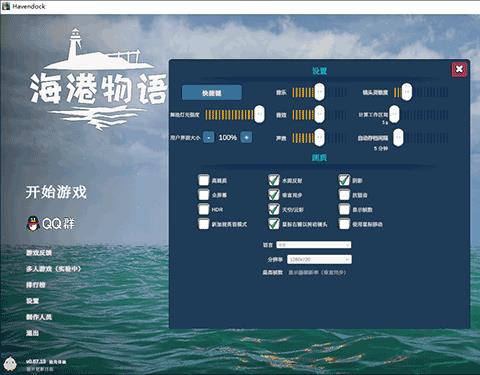Open the 语言 language dropdown
Viewport: 480px width, 375px height.
click(x=314, y=245)
